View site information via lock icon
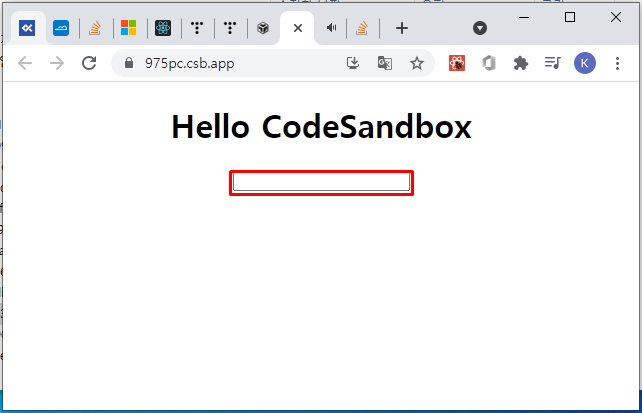Viewport: 642px width, 413px height. click(x=129, y=63)
